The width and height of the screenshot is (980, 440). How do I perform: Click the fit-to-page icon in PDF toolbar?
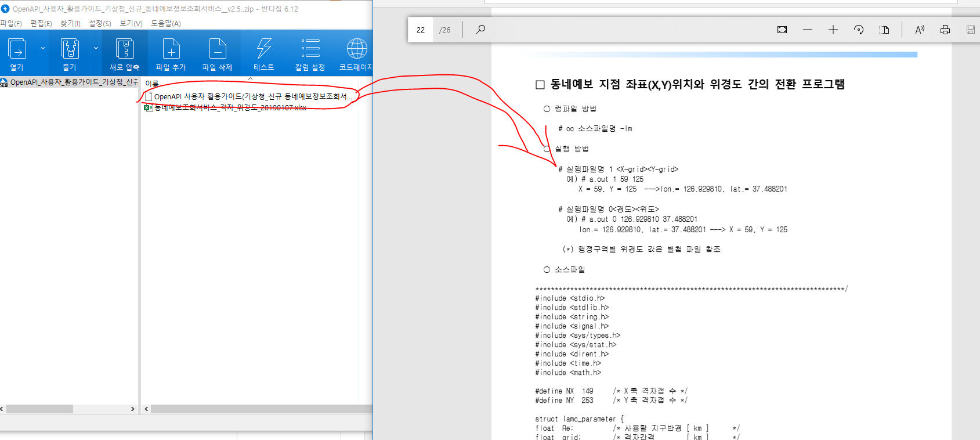[x=782, y=30]
